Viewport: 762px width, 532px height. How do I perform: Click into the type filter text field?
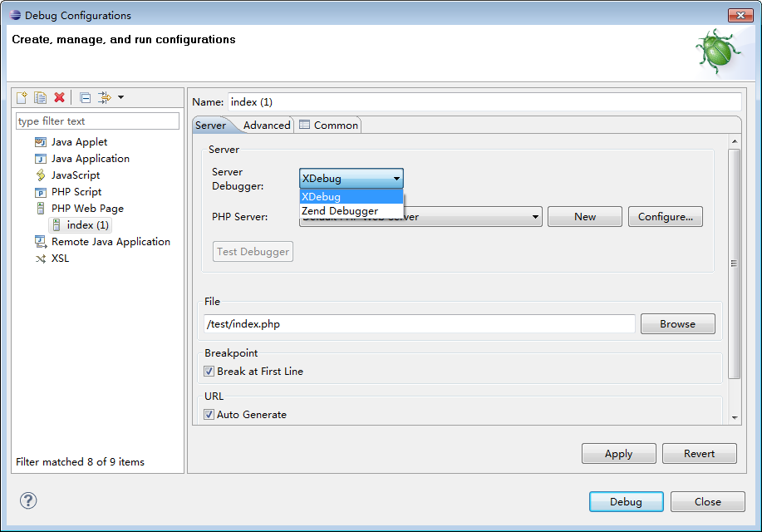[97, 121]
